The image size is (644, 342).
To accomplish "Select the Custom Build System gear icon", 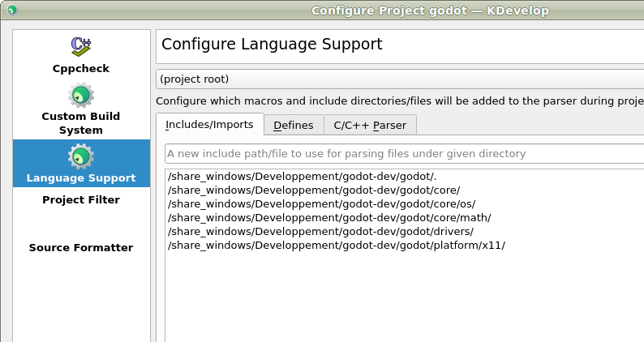I will coord(80,96).
